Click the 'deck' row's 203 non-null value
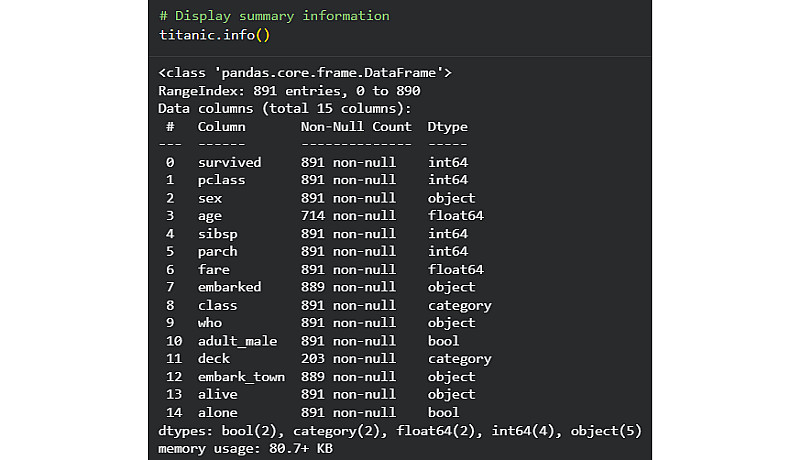The image size is (800, 460). [x=347, y=359]
